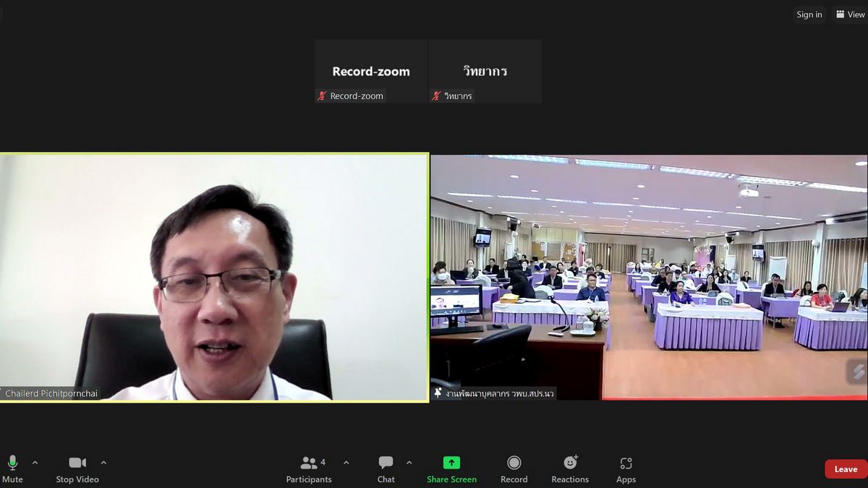
Task: Click the muted mic icon on Record-zoom
Action: point(323,96)
